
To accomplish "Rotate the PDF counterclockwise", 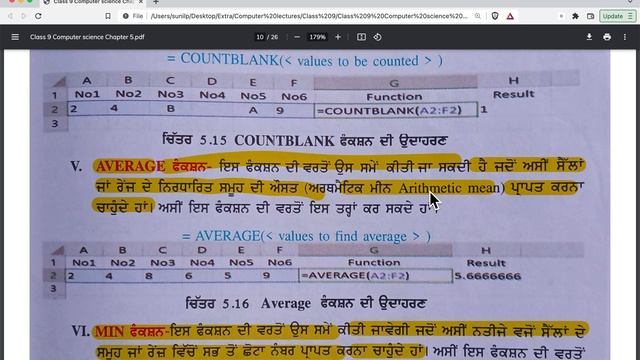I will click(378, 37).
